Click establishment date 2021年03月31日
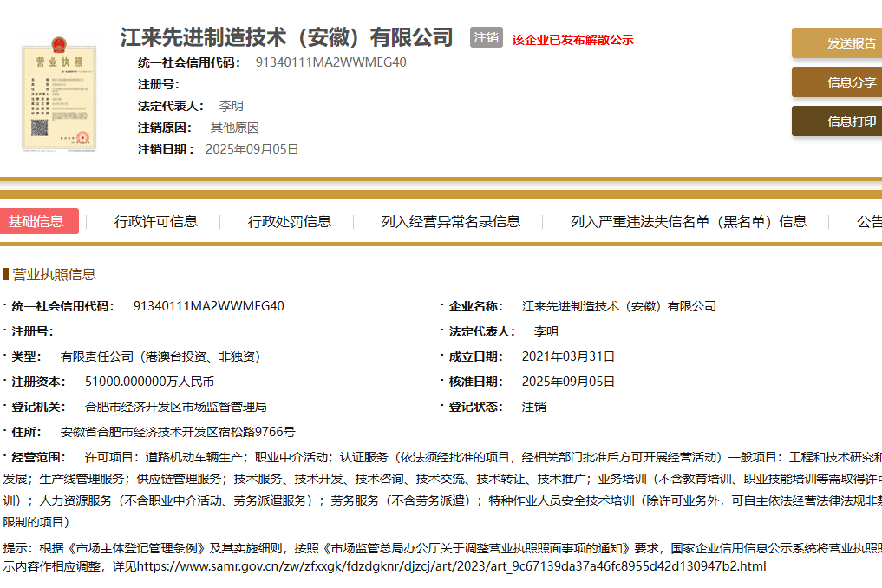 [x=568, y=356]
